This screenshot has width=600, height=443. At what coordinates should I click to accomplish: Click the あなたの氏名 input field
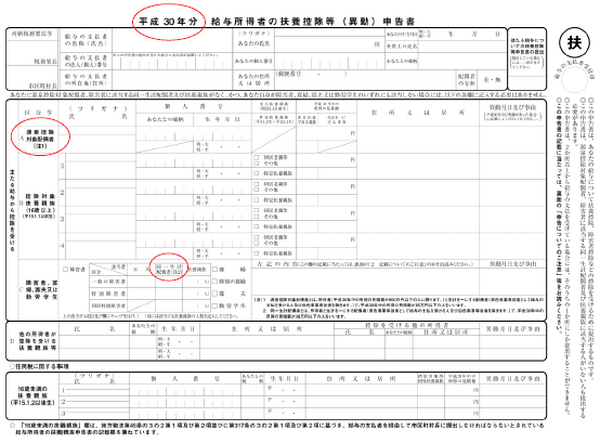(328, 44)
